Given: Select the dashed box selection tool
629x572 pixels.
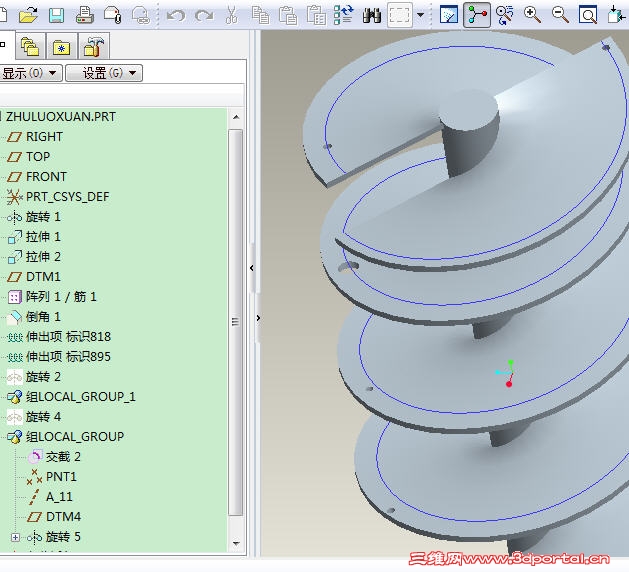Looking at the screenshot, I should (x=400, y=15).
